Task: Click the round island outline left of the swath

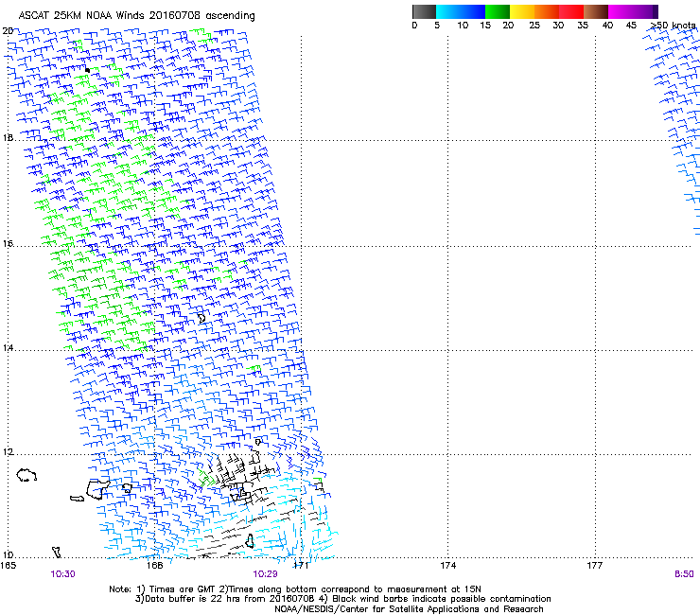Action: coord(26,475)
